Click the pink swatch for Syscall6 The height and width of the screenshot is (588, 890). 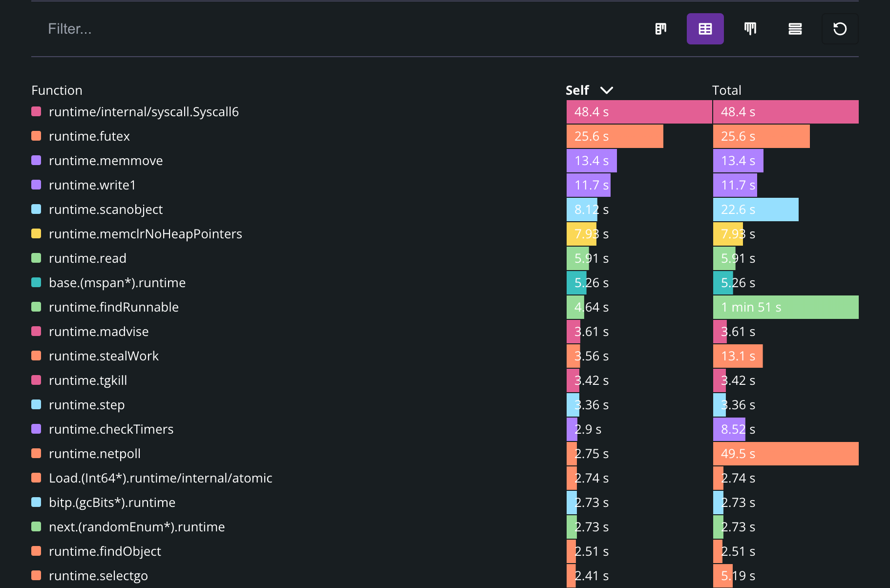[36, 112]
